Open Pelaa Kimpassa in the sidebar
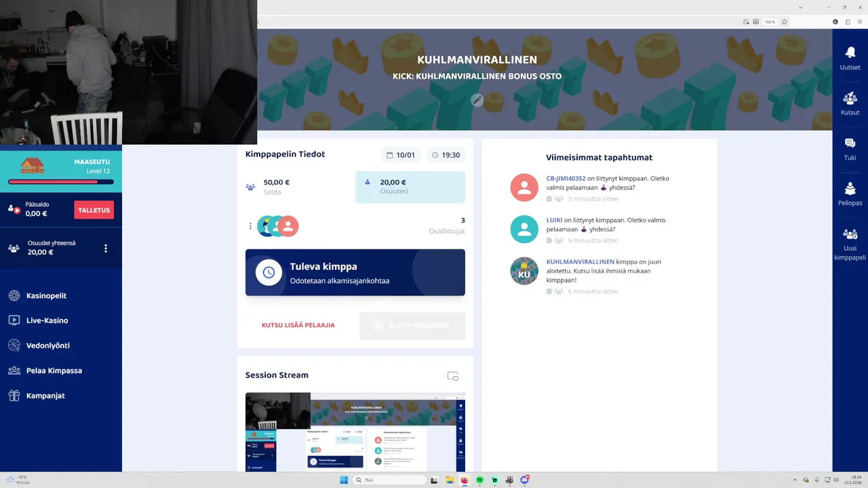This screenshot has height=488, width=868. point(54,371)
